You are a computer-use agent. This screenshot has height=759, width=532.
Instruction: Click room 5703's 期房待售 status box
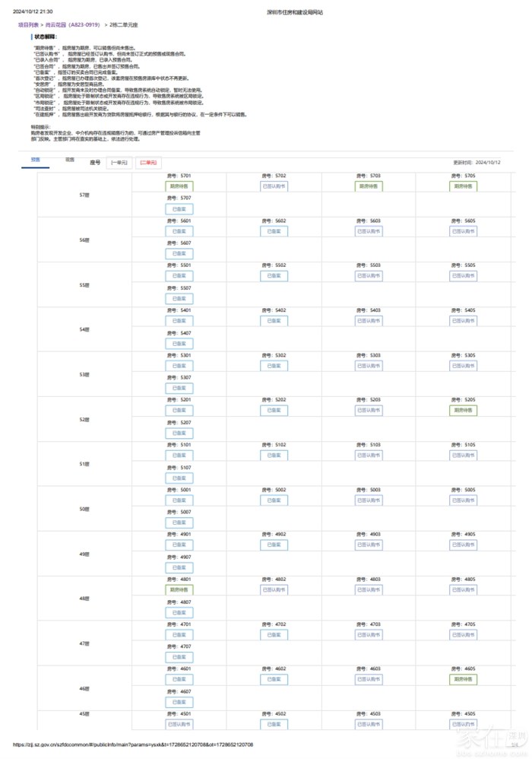369,186
